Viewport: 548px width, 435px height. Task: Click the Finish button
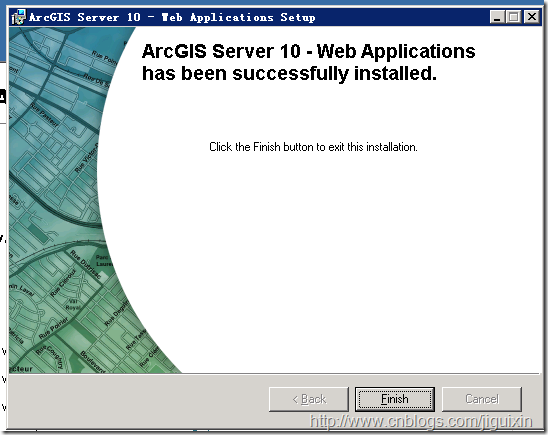(x=395, y=399)
